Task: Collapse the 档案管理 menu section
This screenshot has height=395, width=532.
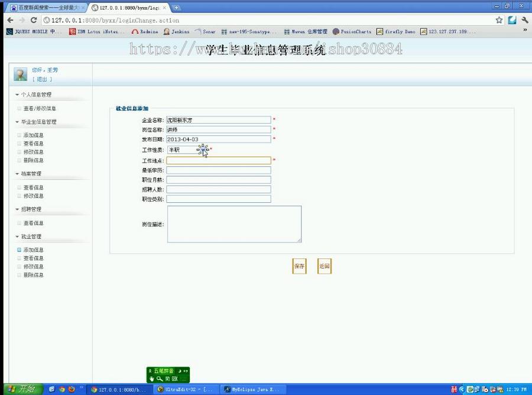Action: click(x=28, y=174)
